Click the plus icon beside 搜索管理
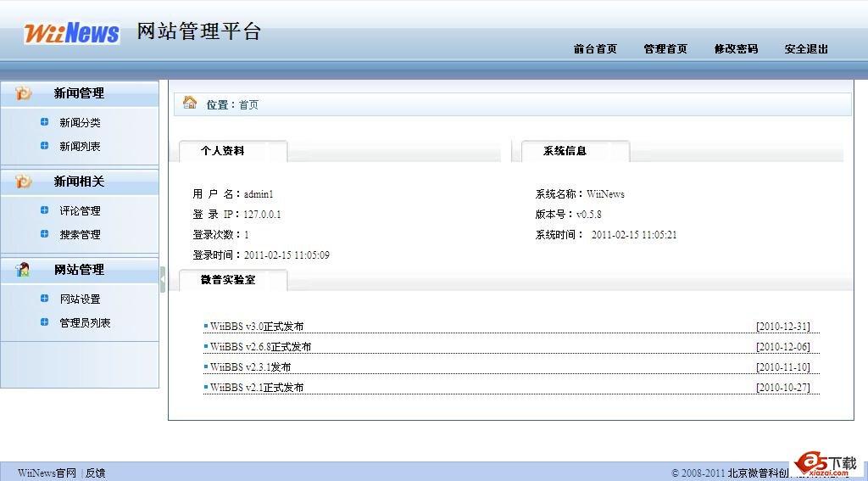This screenshot has height=481, width=868. [44, 234]
